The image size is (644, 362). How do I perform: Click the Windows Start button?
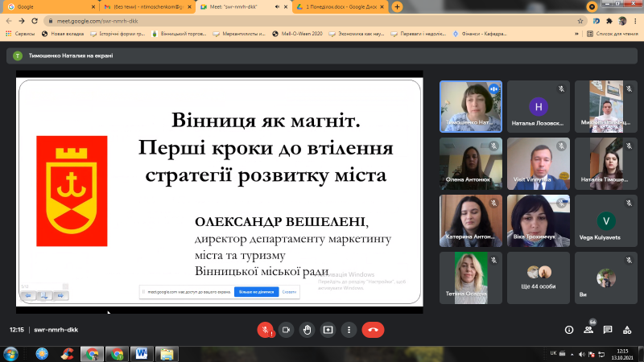pyautogui.click(x=10, y=354)
